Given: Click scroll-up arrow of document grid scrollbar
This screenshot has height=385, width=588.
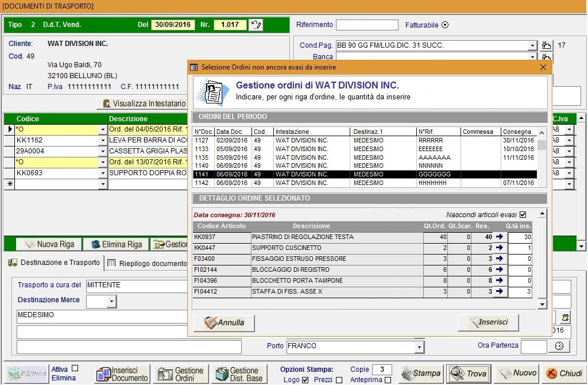Looking at the screenshot, I should tap(581, 118).
